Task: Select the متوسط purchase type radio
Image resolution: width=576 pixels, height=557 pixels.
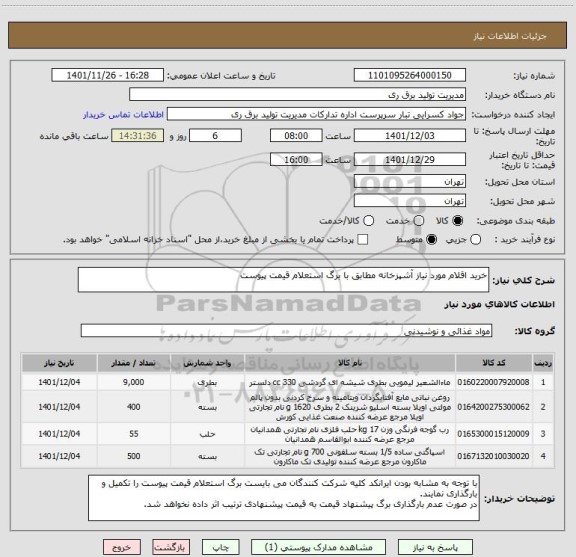Action: 431,240
